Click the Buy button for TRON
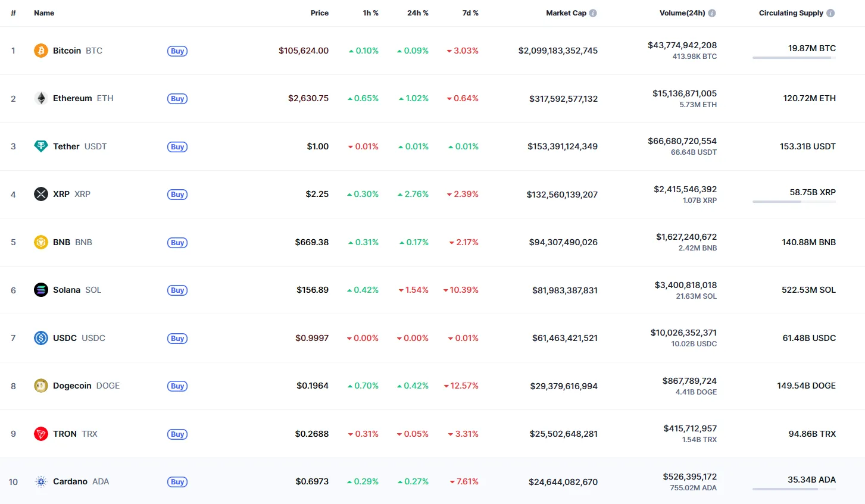Viewport: 865px width, 504px height. click(x=177, y=434)
